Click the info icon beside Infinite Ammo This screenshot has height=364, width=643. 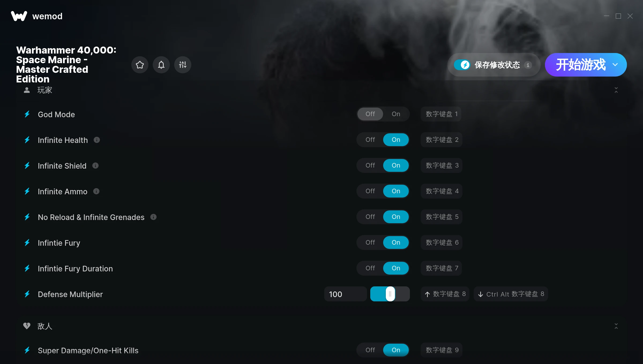pos(96,191)
